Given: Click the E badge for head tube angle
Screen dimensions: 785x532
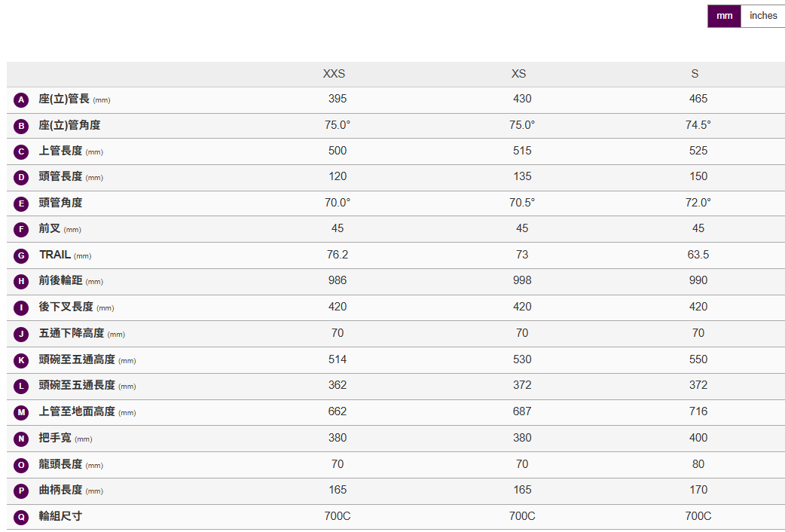Looking at the screenshot, I should tap(21, 203).
